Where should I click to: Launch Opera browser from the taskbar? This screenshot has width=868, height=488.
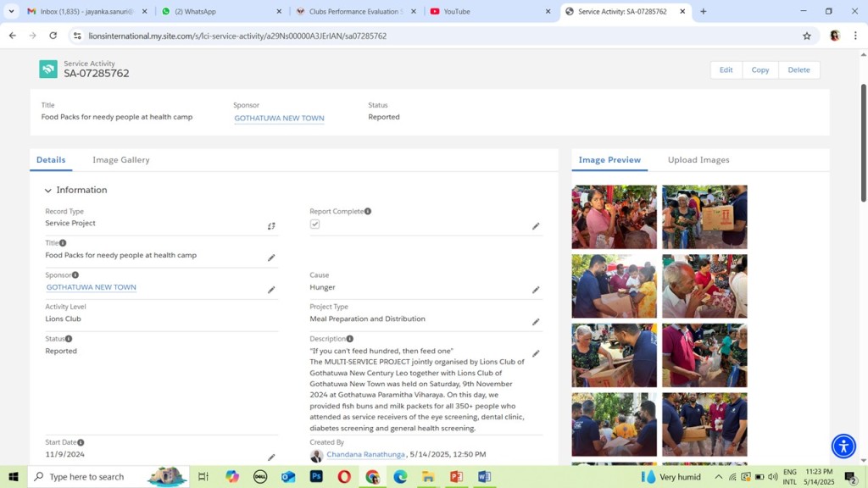tap(344, 476)
